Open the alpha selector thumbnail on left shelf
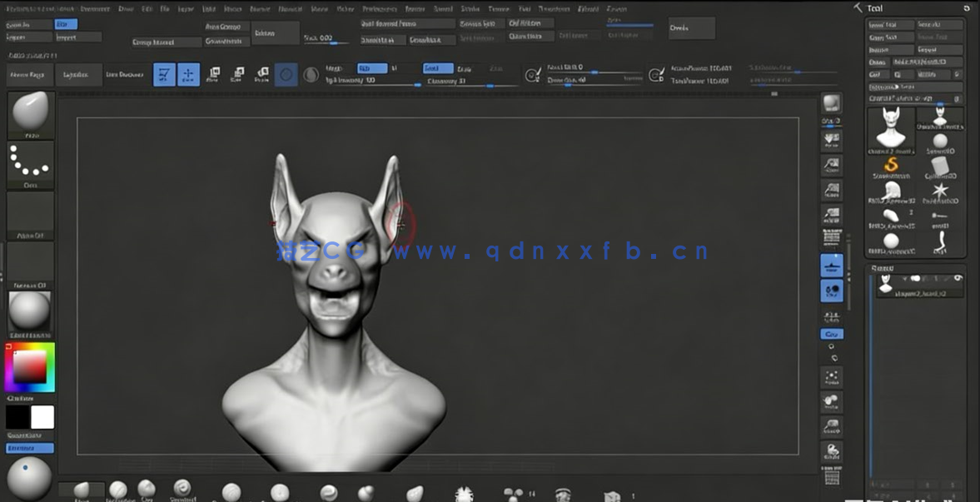 [x=30, y=212]
